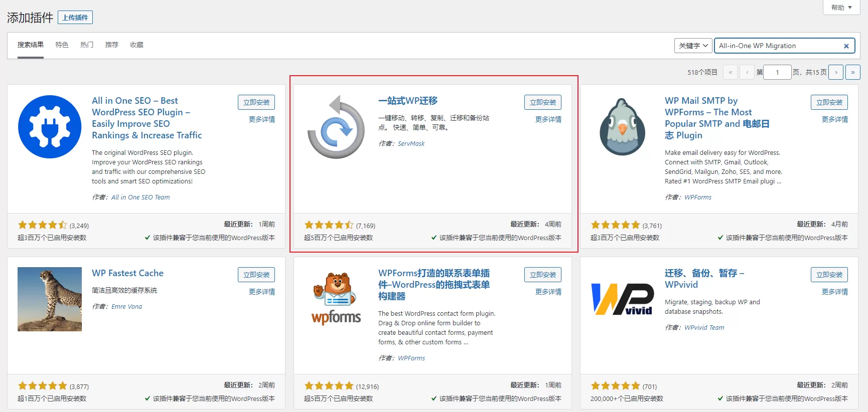Install the All in One SEO plugin
The image size is (868, 412).
(256, 102)
